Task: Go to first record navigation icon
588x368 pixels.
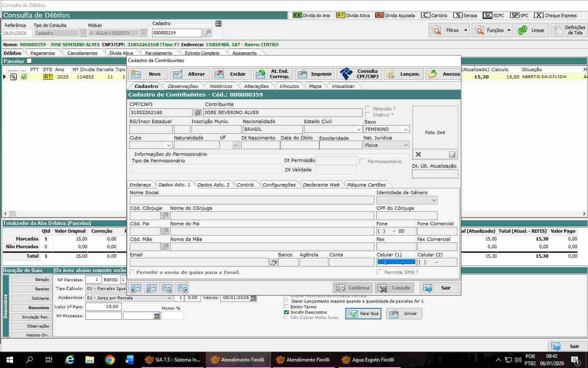Action: [x=136, y=288]
